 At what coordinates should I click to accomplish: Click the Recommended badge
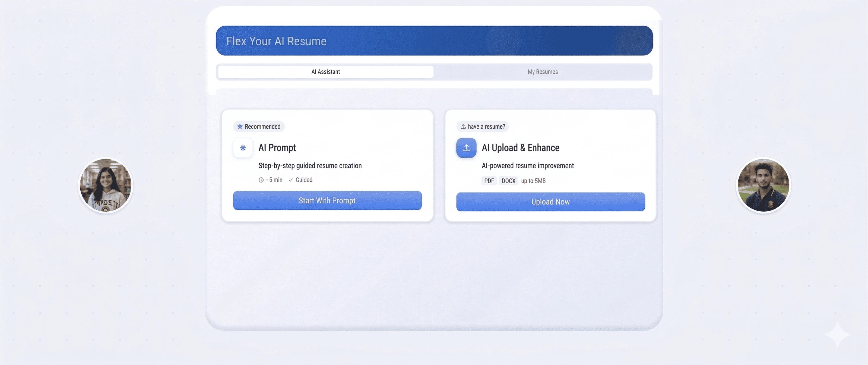tap(259, 126)
